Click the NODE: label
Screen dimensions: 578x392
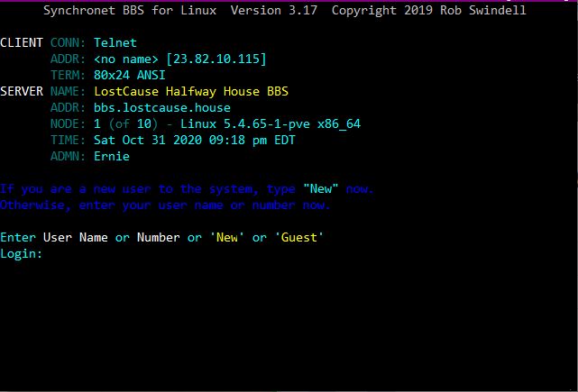click(x=68, y=123)
